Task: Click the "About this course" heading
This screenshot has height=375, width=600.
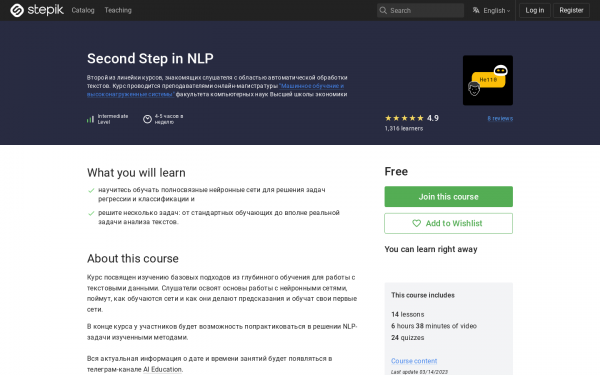Action: 133,259
